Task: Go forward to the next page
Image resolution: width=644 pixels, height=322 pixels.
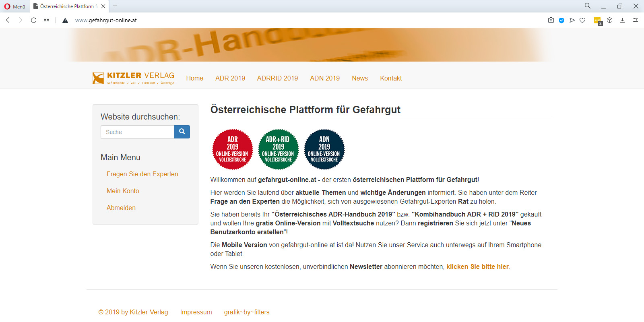Action: click(x=21, y=20)
